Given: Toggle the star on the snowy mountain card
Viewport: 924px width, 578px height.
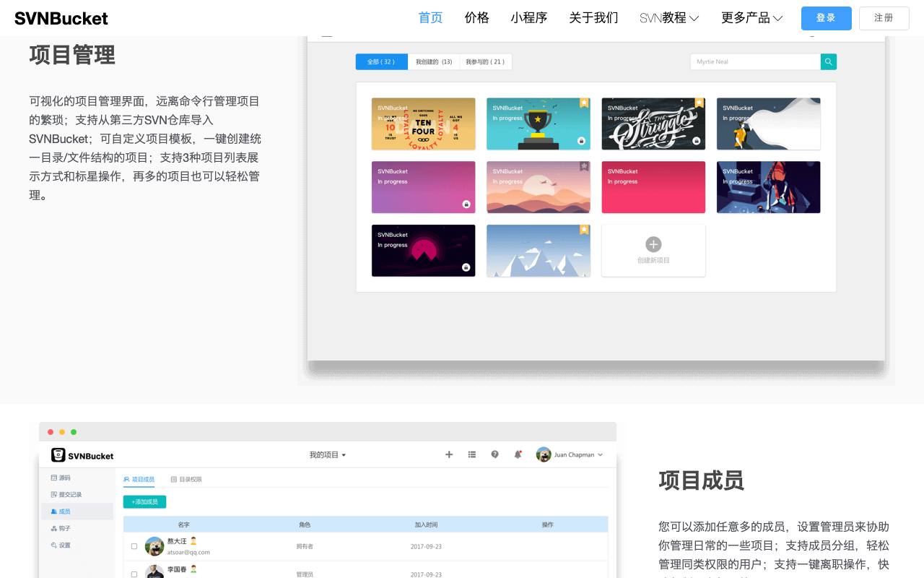Looking at the screenshot, I should pyautogui.click(x=584, y=230).
